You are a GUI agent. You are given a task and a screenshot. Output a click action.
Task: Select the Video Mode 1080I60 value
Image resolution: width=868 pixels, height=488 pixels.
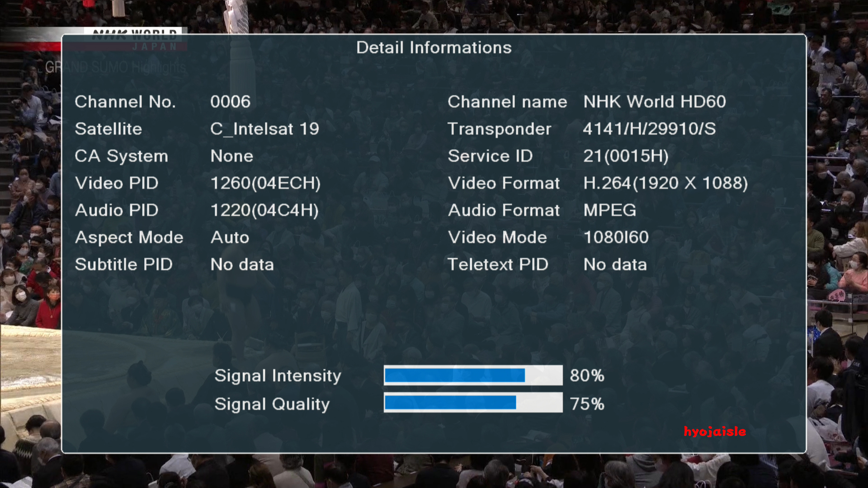(616, 238)
